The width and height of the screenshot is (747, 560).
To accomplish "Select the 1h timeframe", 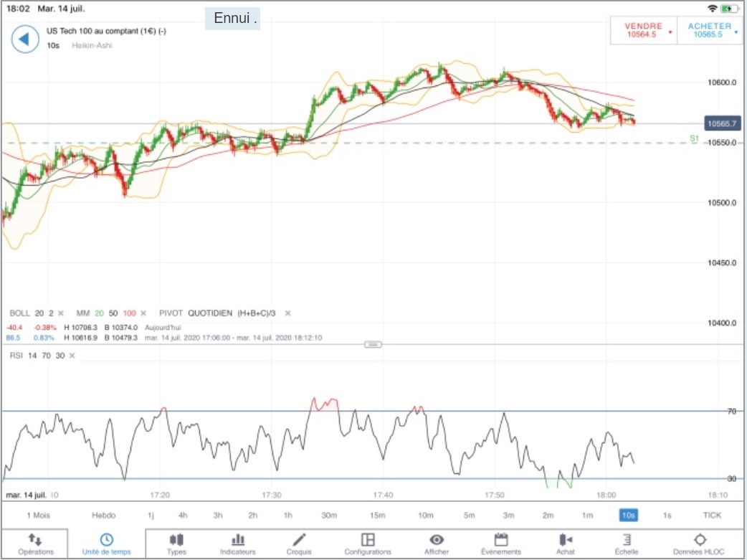I will click(x=287, y=516).
